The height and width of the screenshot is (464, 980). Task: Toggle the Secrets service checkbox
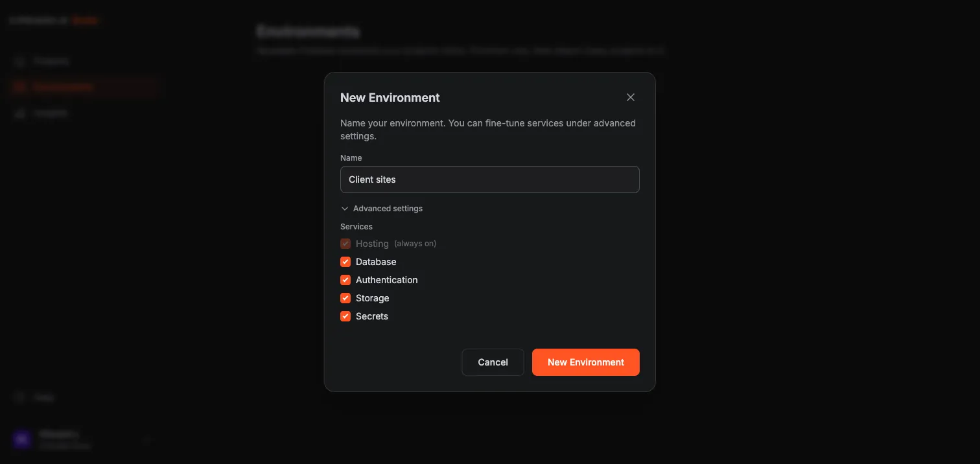pyautogui.click(x=345, y=316)
